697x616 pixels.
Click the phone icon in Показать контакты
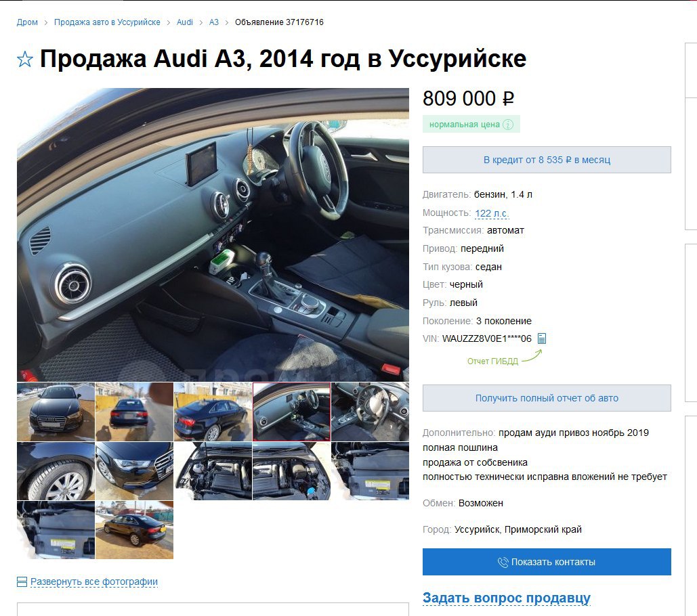[x=503, y=563]
